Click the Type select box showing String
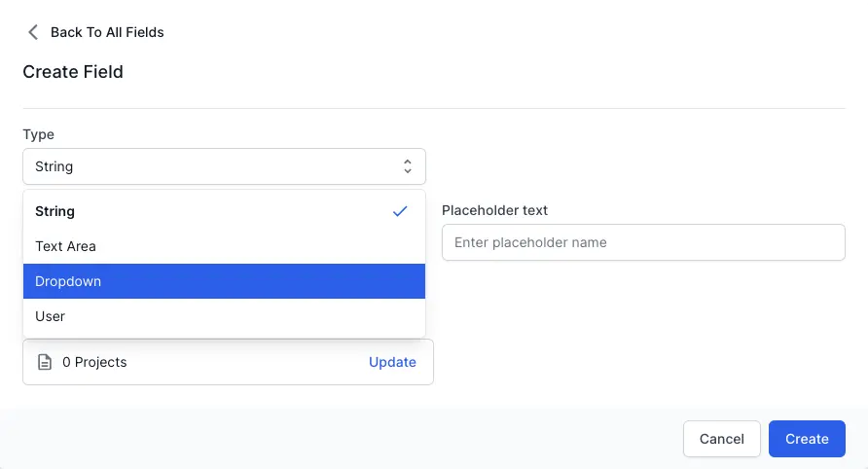Image resolution: width=868 pixels, height=469 pixels. 214,166
